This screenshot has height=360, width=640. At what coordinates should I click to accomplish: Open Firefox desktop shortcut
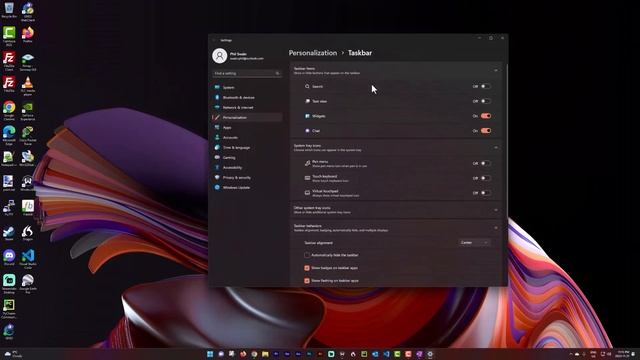[27, 35]
